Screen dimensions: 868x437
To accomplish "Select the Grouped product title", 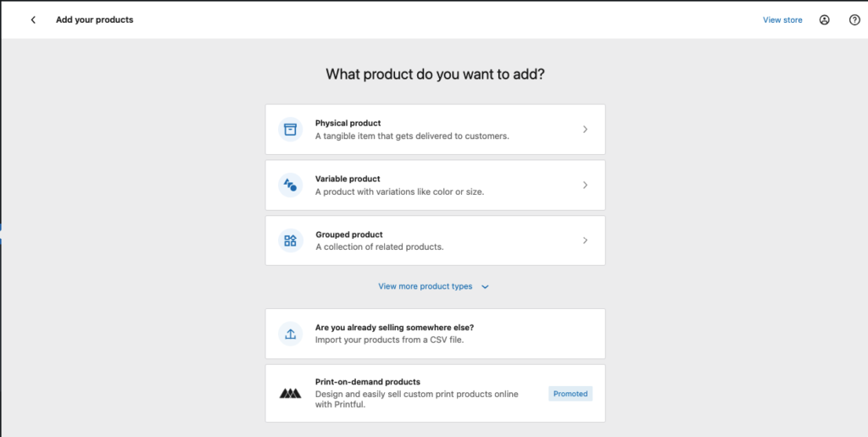I will pos(348,235).
